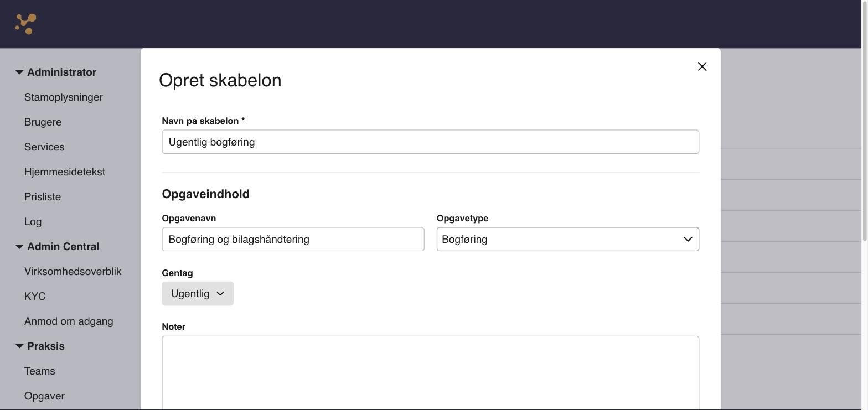Click the Opgavenavn input field
Screen dimensions: 868x410
click(293, 239)
